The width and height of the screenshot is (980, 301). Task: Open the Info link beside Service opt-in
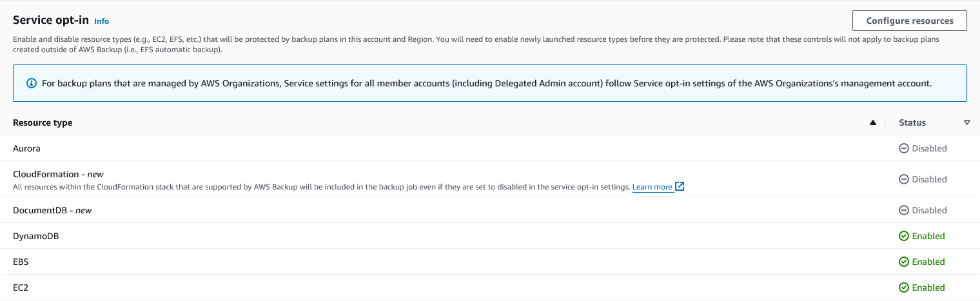pyautogui.click(x=101, y=21)
